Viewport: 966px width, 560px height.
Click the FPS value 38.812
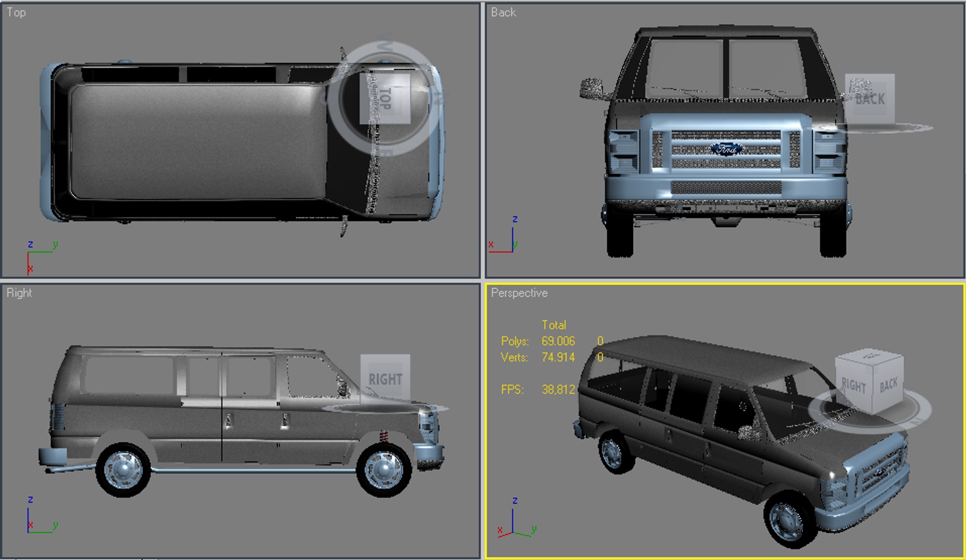[x=558, y=389]
